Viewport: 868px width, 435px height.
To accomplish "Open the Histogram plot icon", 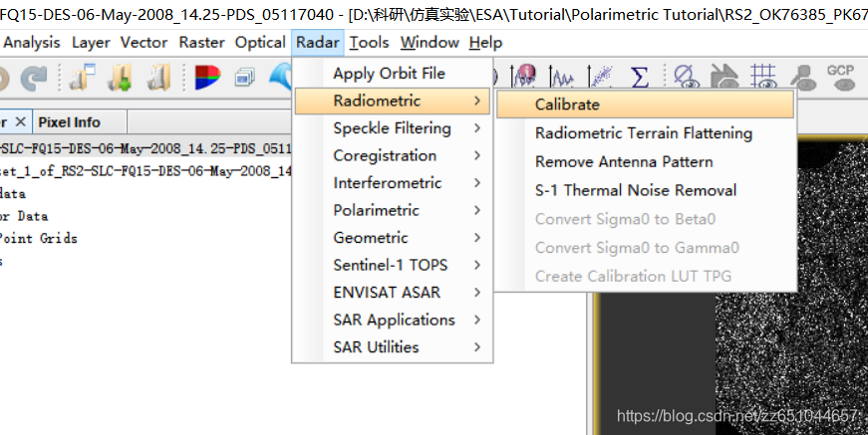I will point(561,77).
